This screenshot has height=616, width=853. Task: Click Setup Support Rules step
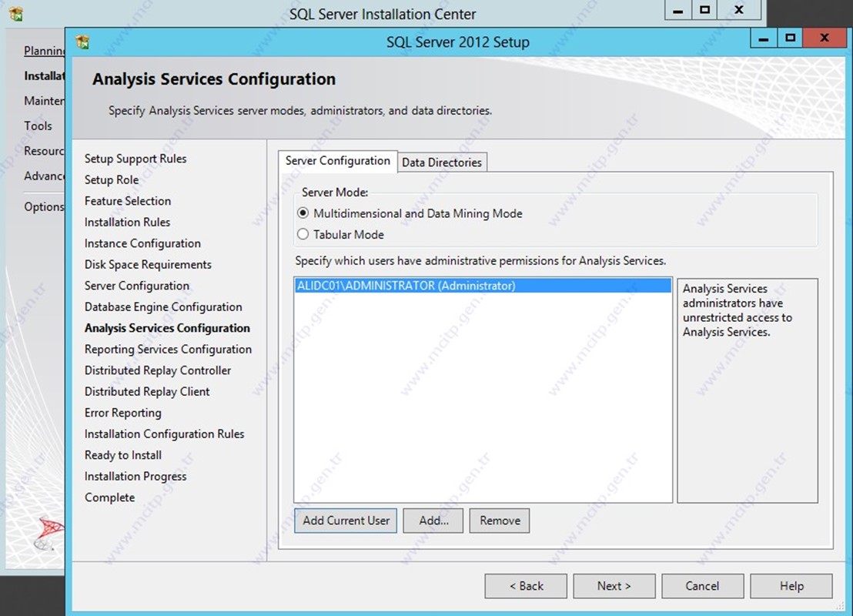(x=135, y=159)
